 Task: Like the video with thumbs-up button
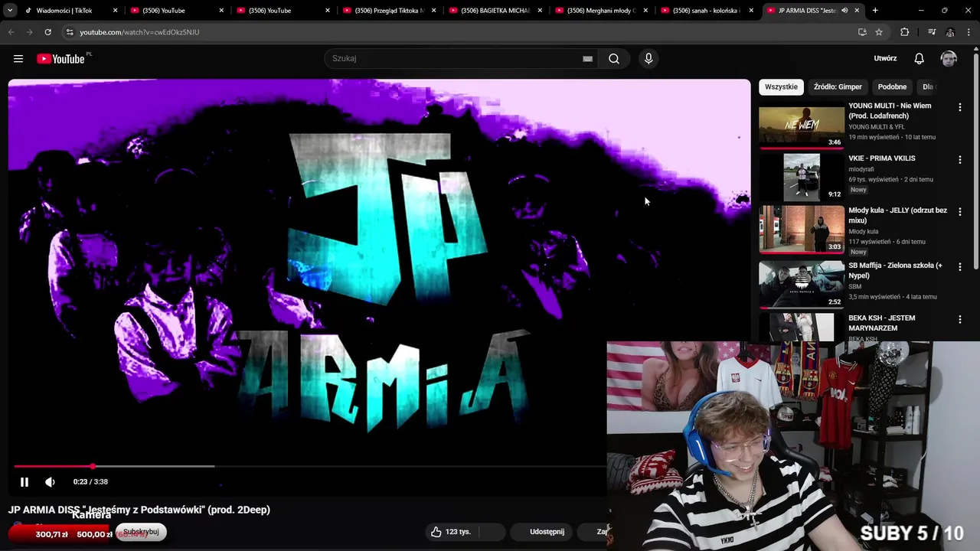451,532
